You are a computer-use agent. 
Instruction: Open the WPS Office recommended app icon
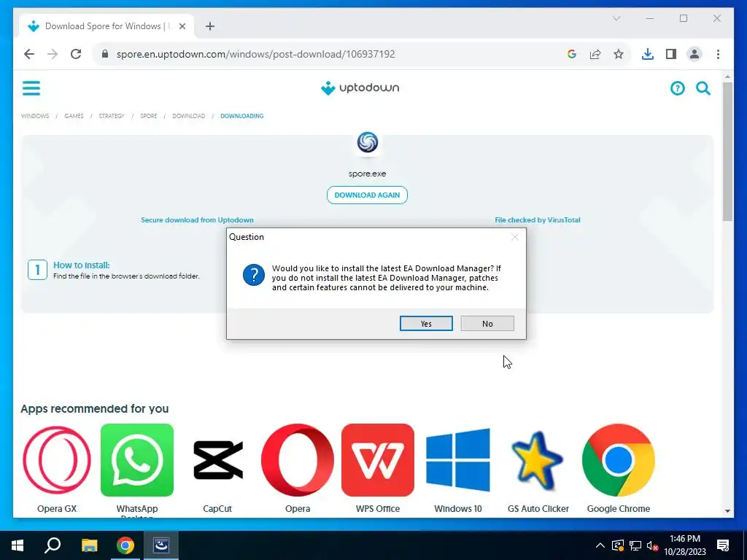(x=378, y=460)
